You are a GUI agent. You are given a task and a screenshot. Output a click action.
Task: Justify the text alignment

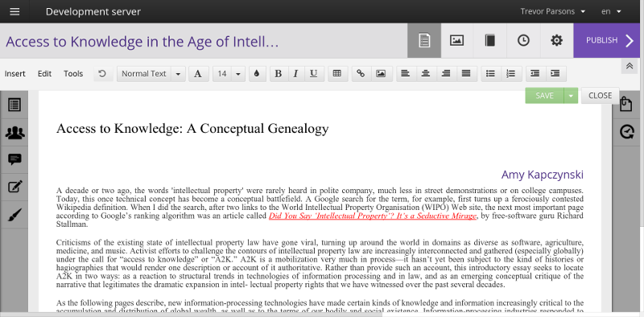(466, 74)
